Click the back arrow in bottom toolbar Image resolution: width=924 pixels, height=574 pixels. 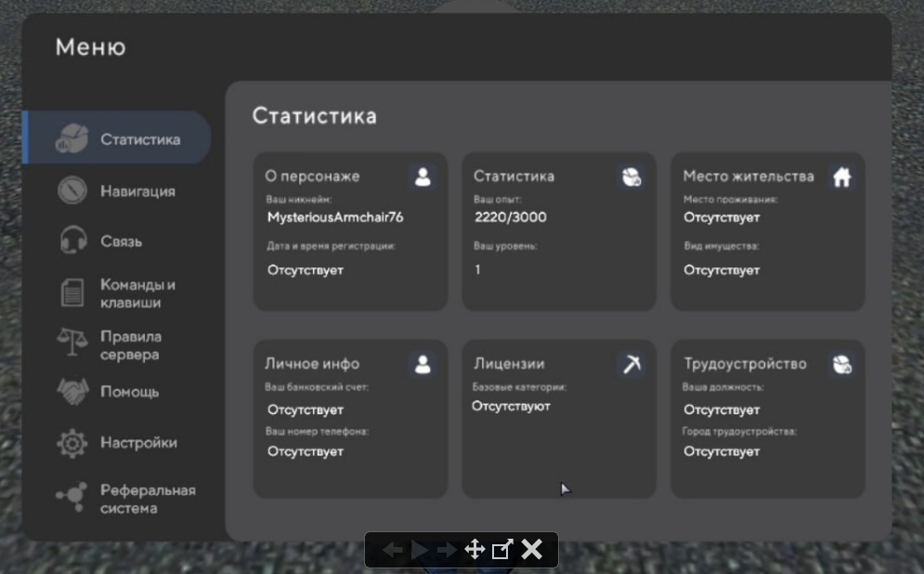[x=393, y=550]
